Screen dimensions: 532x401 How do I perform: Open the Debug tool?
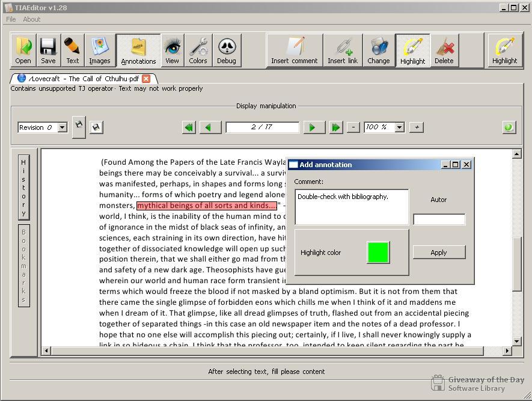[x=227, y=51]
